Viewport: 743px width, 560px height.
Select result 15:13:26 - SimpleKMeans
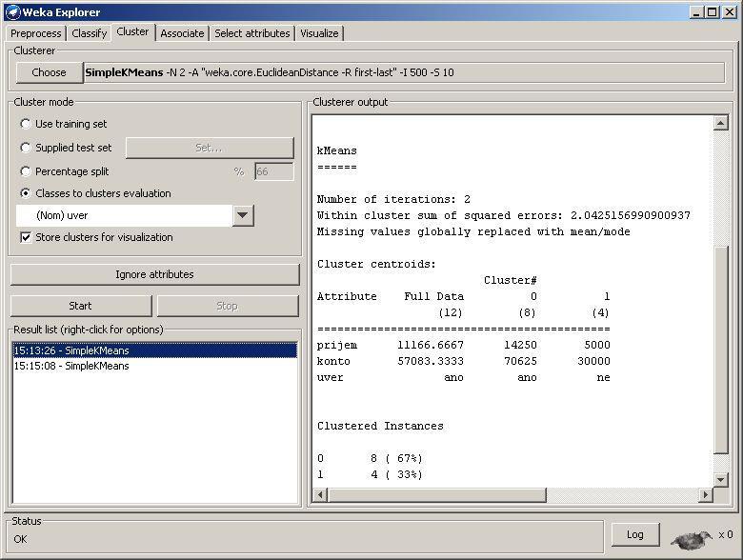click(155, 350)
